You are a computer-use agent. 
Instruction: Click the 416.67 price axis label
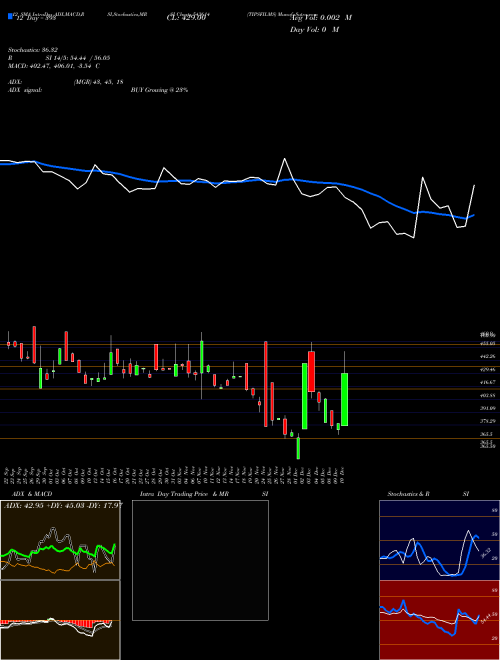[487, 382]
